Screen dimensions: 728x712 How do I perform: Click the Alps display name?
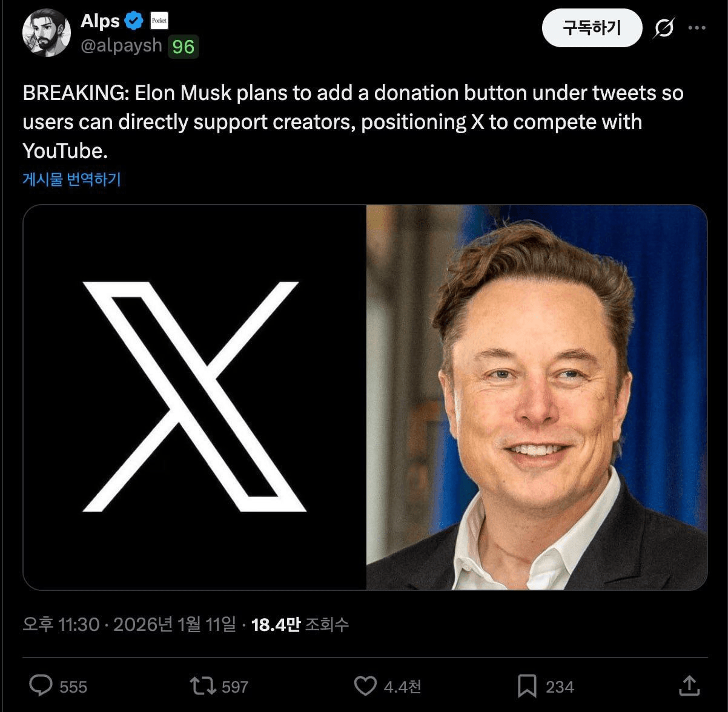coord(100,21)
